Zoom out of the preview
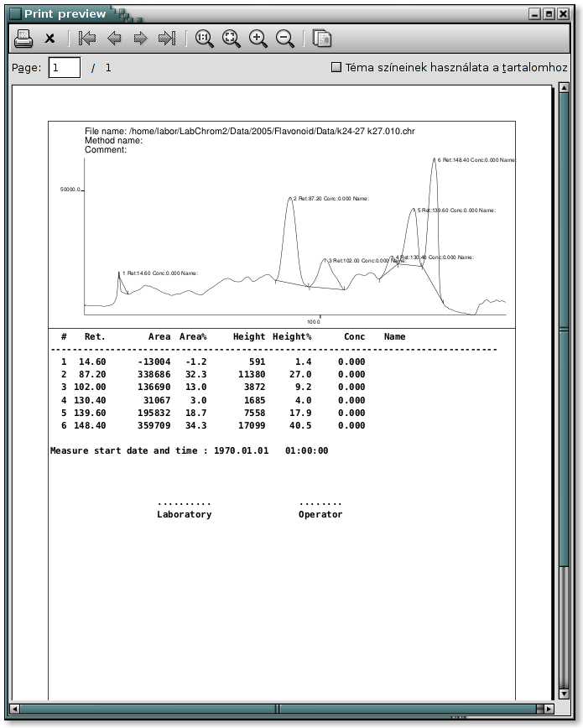The height and width of the screenshot is (728, 583). [x=285, y=38]
